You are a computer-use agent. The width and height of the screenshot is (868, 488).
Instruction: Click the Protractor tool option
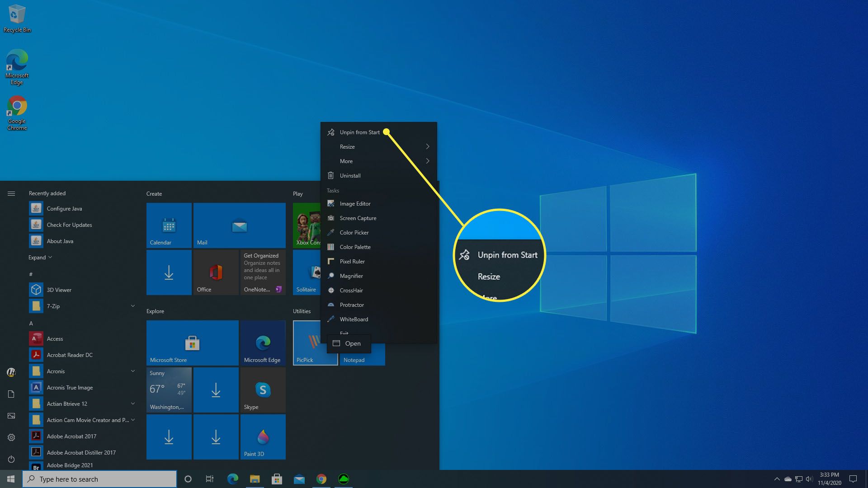pyautogui.click(x=352, y=305)
